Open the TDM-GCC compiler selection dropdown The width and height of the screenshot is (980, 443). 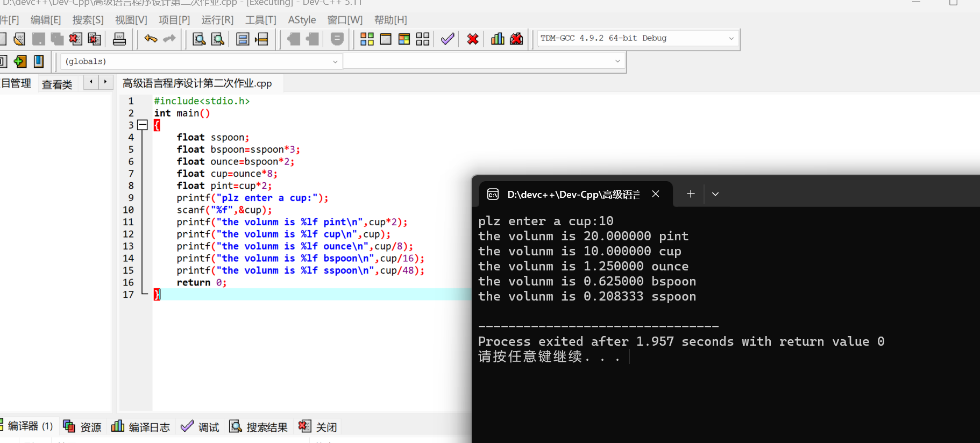click(x=731, y=38)
